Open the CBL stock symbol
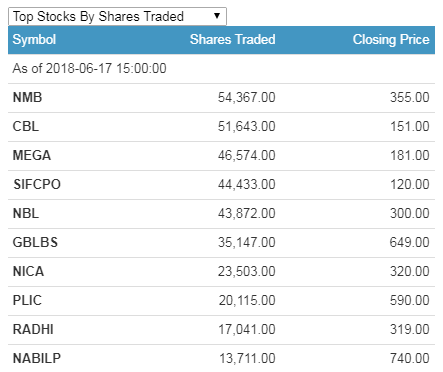The image size is (443, 372). click(26, 127)
